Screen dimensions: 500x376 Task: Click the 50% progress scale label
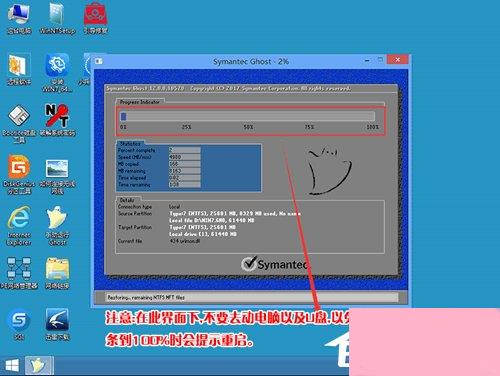248,127
